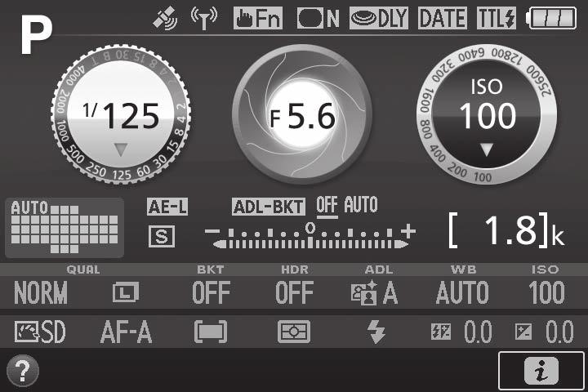588x392 pixels.
Task: Tap the GPS satellite signal icon
Action: click(165, 18)
